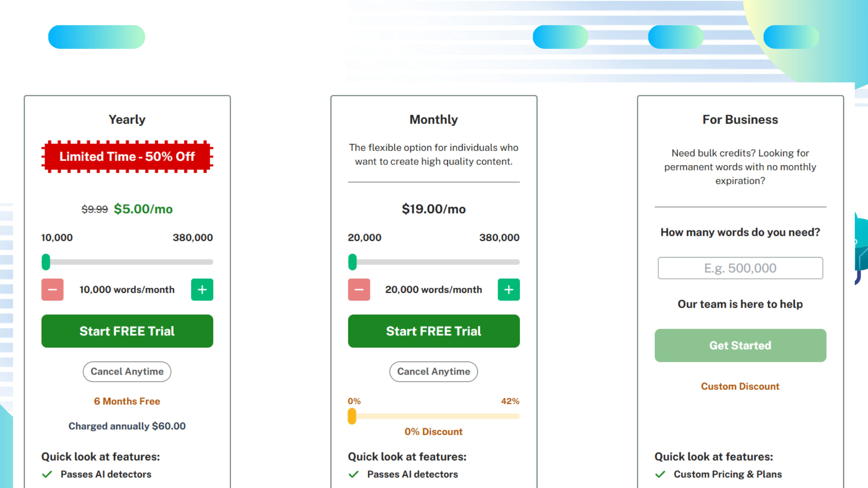Click the checkmark beside Passes AI detectors on Monthly
Viewport: 868px width, 488px height.
pos(353,474)
